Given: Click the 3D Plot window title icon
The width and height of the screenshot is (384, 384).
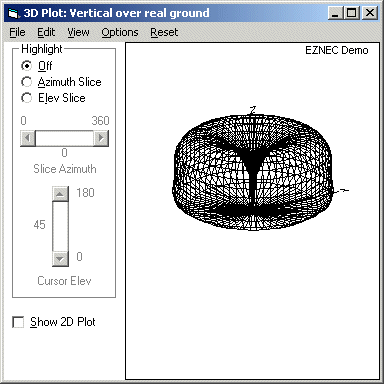Looking at the screenshot, I should tap(14, 13).
